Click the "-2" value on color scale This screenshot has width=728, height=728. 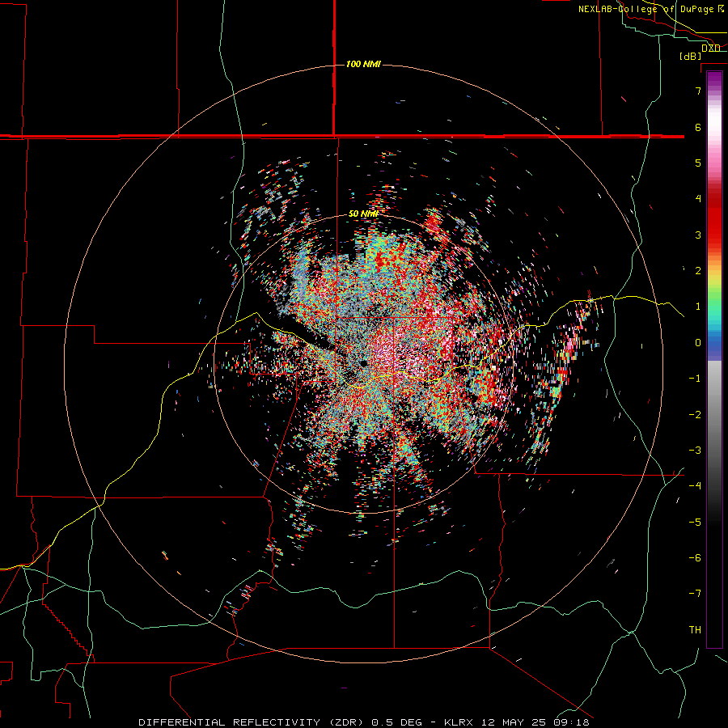695,415
